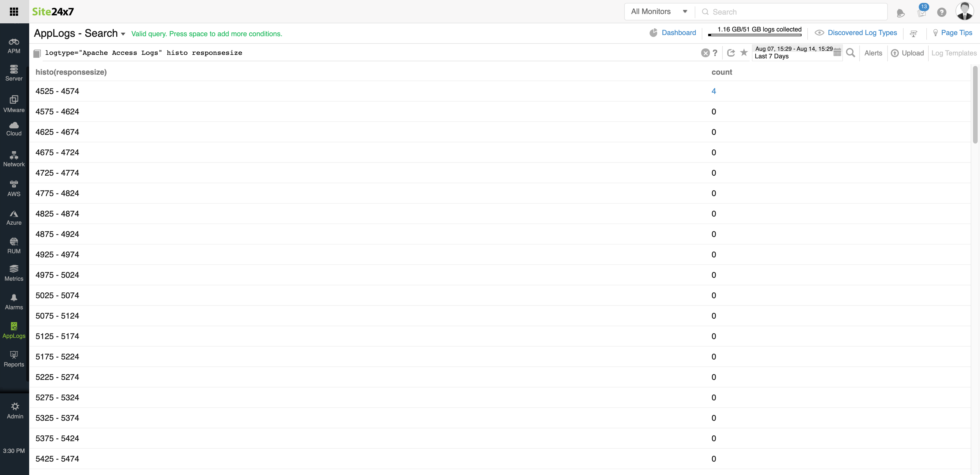Click the query help question mark

click(x=715, y=53)
